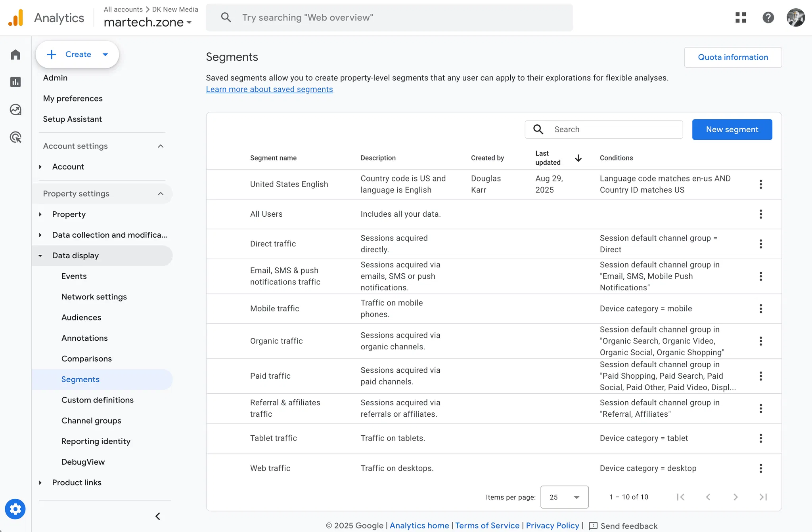Image resolution: width=812 pixels, height=532 pixels.
Task: Open the Explore icon in left rail
Action: [15, 110]
